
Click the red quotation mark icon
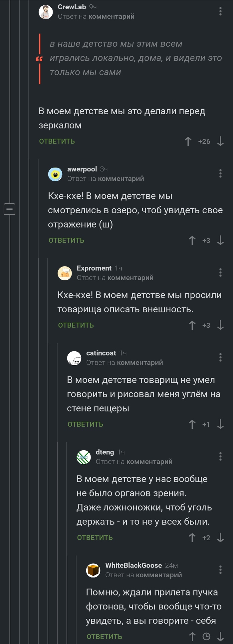click(39, 59)
